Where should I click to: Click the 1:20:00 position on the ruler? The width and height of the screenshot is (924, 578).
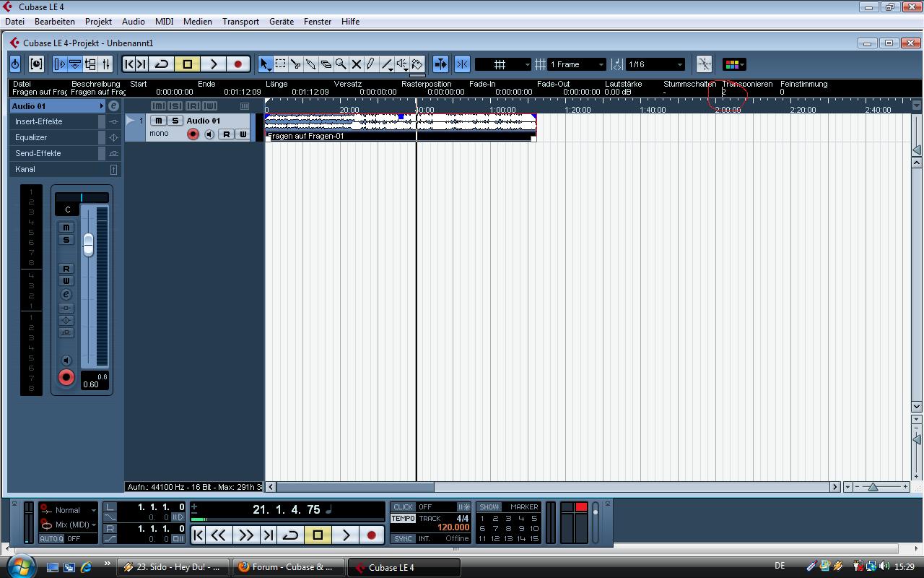coord(577,110)
